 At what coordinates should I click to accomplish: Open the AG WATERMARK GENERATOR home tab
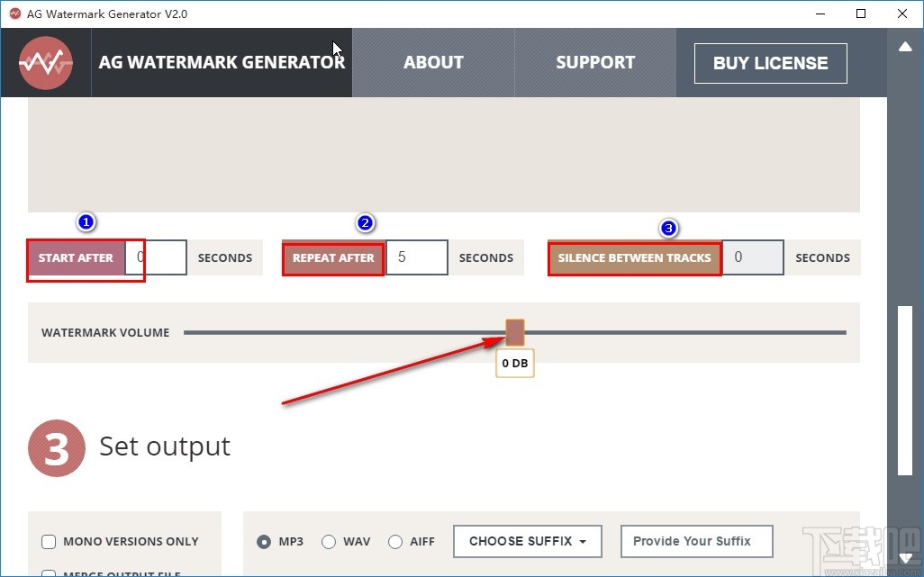click(x=222, y=62)
